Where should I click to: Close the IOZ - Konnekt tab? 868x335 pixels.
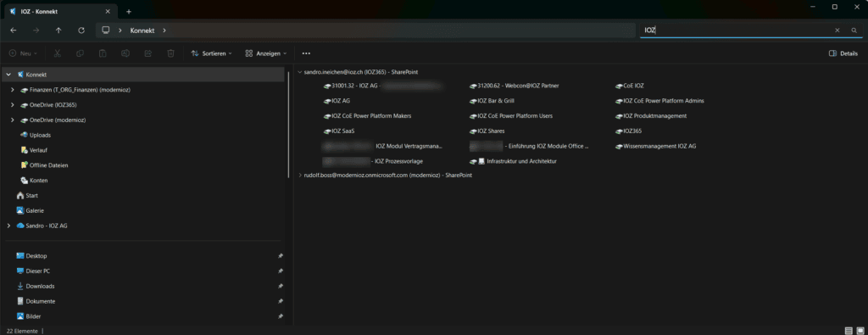[108, 12]
